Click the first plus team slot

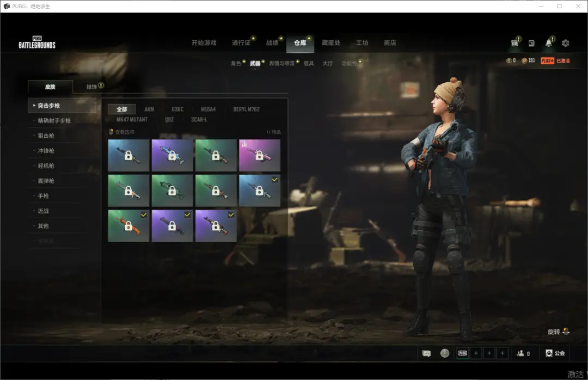476,353
